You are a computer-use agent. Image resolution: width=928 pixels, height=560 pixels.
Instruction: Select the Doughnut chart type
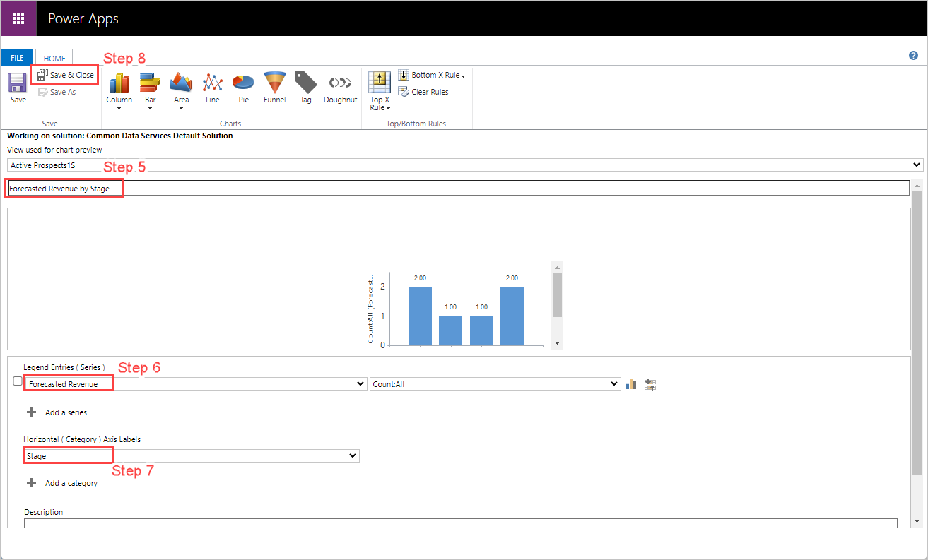[340, 86]
